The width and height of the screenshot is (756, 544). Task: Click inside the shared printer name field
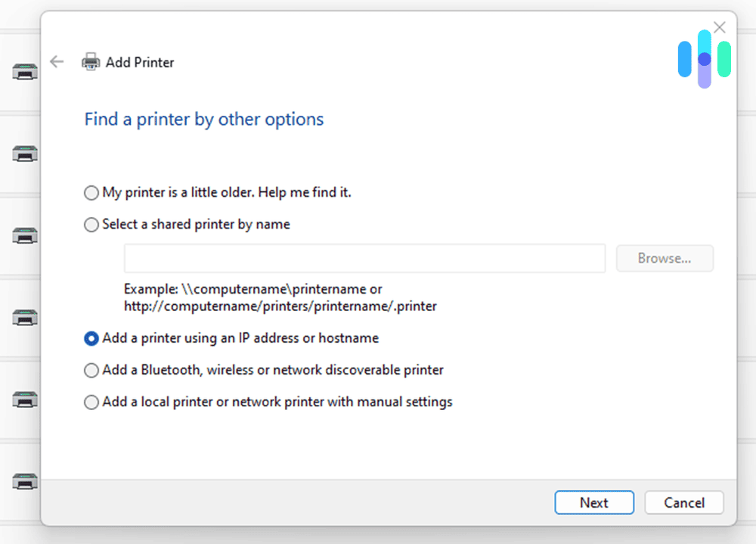[x=364, y=258]
